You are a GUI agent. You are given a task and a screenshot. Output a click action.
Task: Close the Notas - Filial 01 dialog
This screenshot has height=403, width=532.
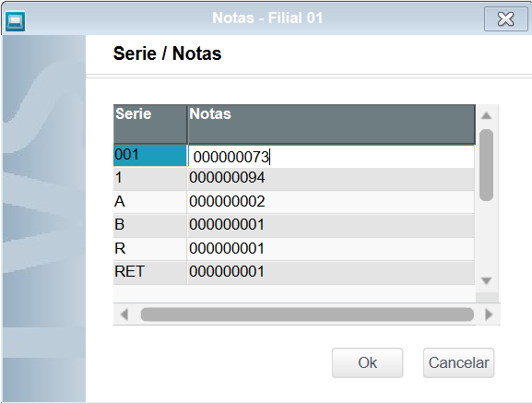pyautogui.click(x=505, y=19)
